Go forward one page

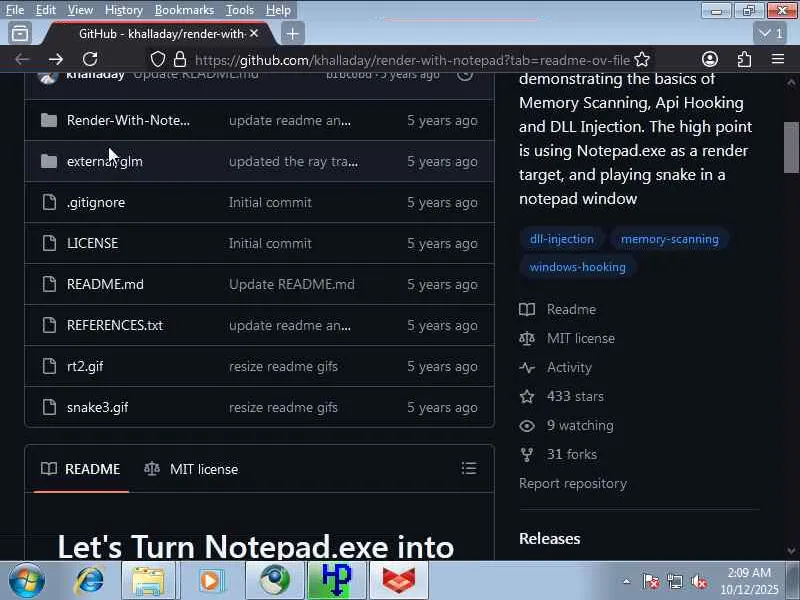coord(56,59)
